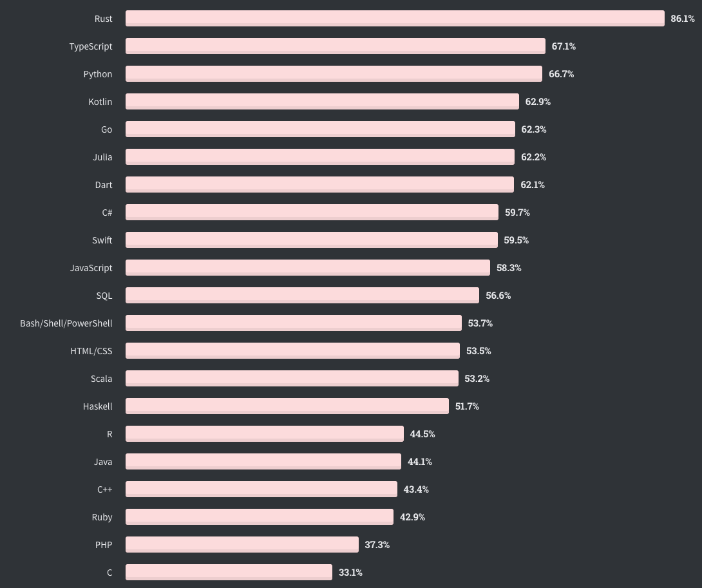The height and width of the screenshot is (588, 702).
Task: Select the C++ bar
Action: coord(261,489)
